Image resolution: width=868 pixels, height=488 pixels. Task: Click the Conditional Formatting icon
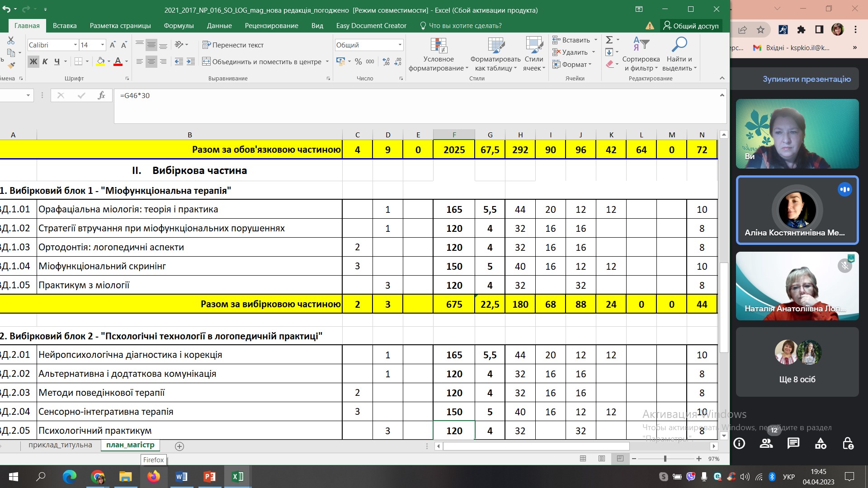pos(438,46)
